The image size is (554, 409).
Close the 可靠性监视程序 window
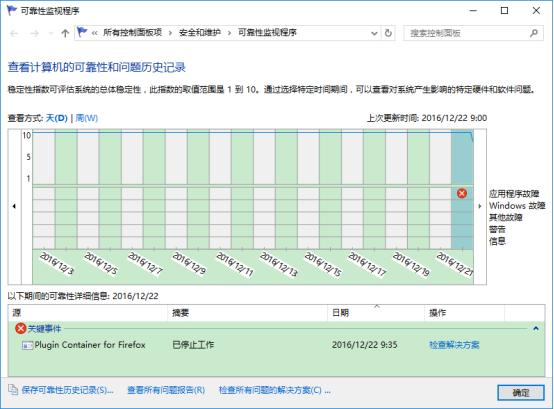click(536, 11)
